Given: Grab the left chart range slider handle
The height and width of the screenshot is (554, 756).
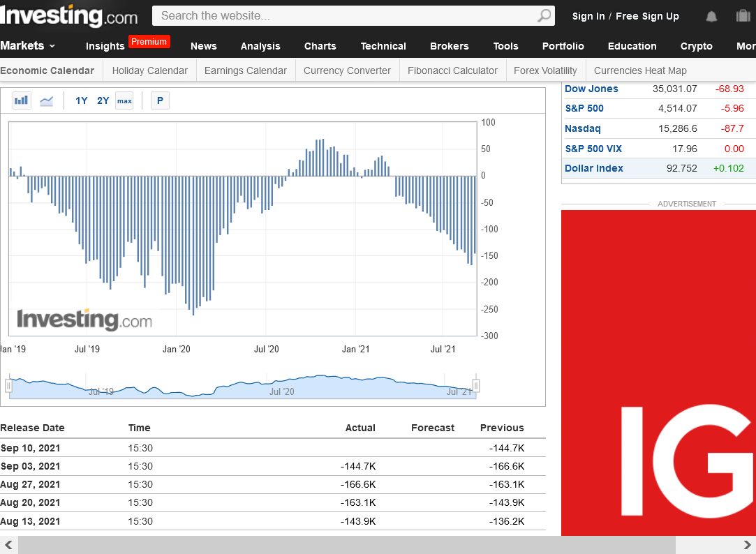Looking at the screenshot, I should (8, 386).
